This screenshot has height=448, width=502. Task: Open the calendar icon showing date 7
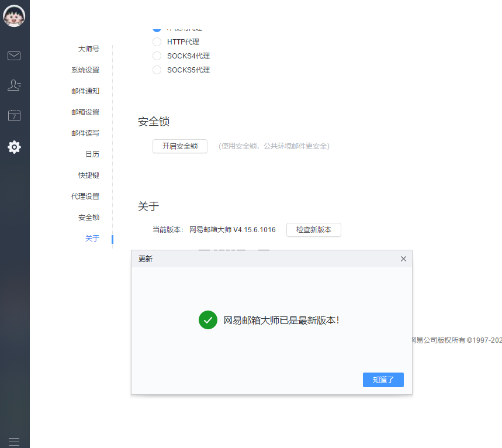coord(14,115)
